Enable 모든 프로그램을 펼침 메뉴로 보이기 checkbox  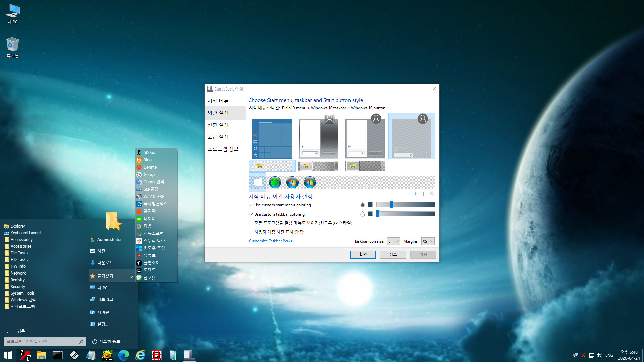251,223
